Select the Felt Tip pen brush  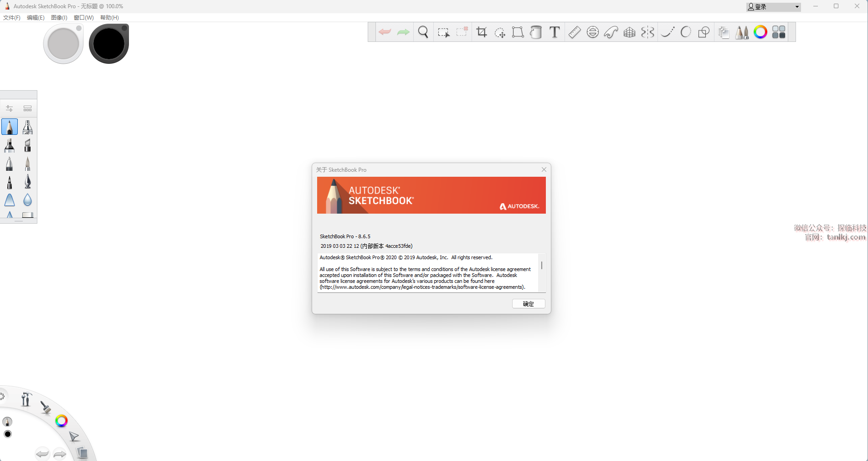click(10, 182)
